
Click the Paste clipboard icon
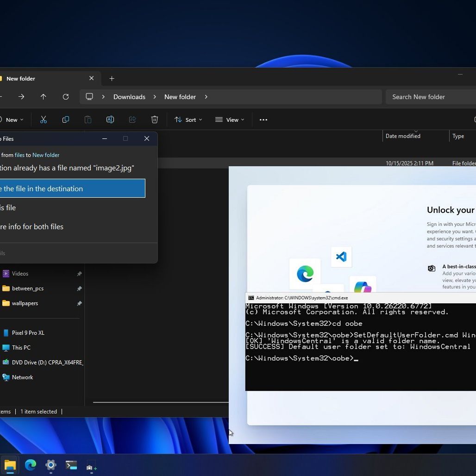[88, 119]
